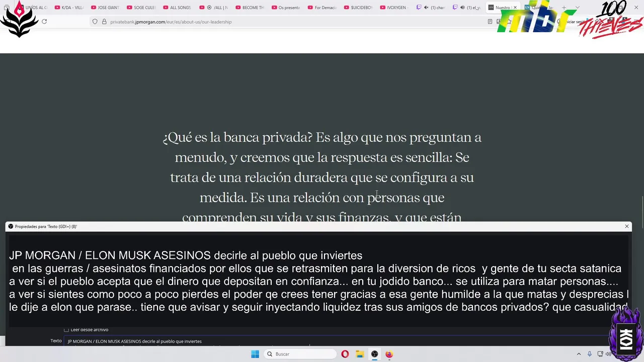Close the Propiedades Texto (GDI+) dialog

[627, 226]
